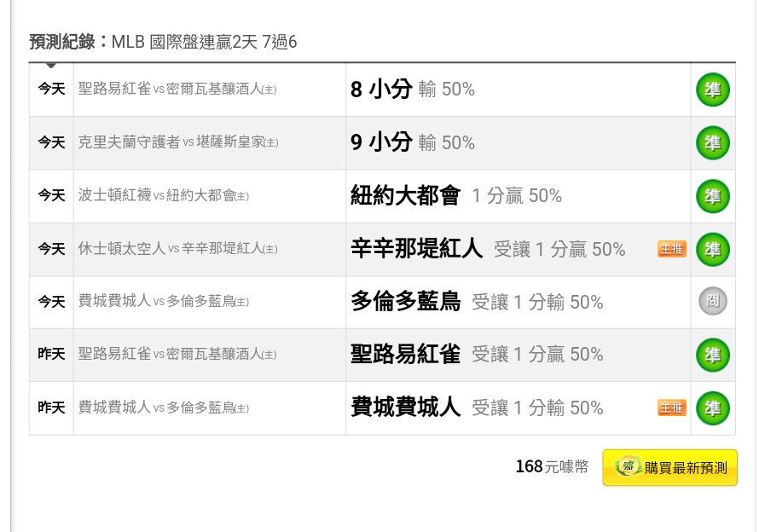Click green 準 icon beside 聖路易紅雀 prediction
Screen dimensions: 759x532
coord(713,355)
